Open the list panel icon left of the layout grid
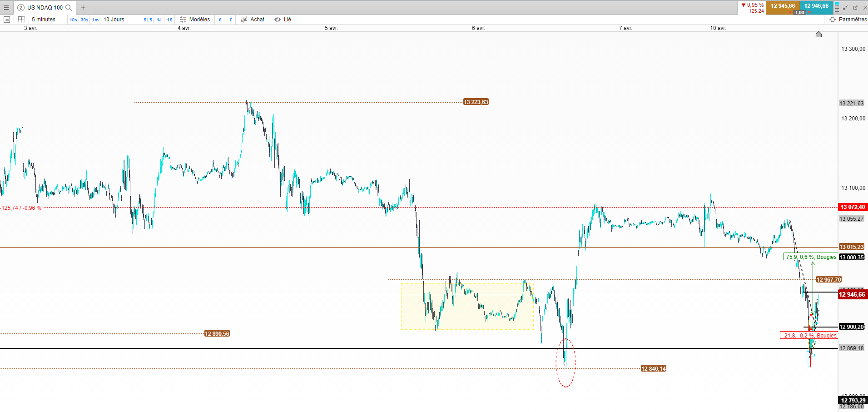 (7, 20)
